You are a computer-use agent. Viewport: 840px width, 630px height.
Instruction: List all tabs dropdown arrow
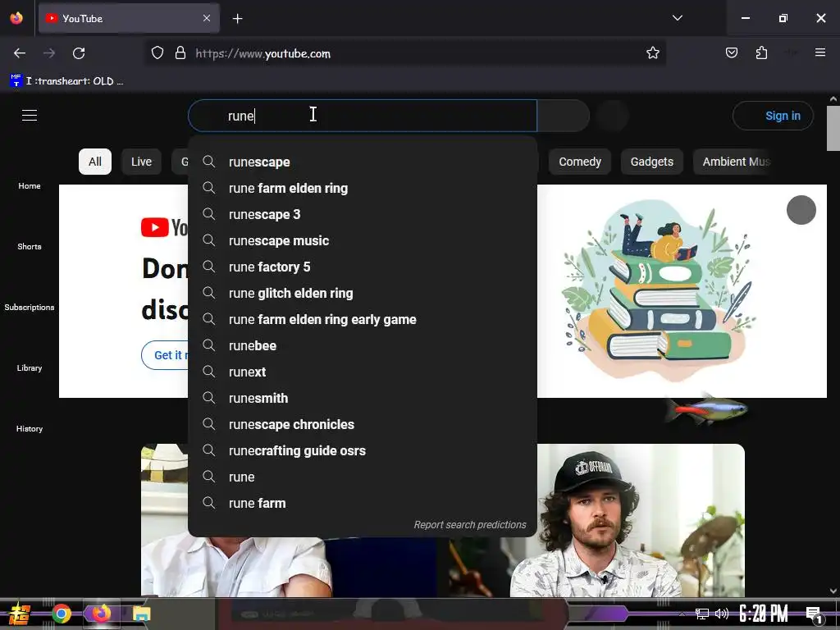[677, 18]
